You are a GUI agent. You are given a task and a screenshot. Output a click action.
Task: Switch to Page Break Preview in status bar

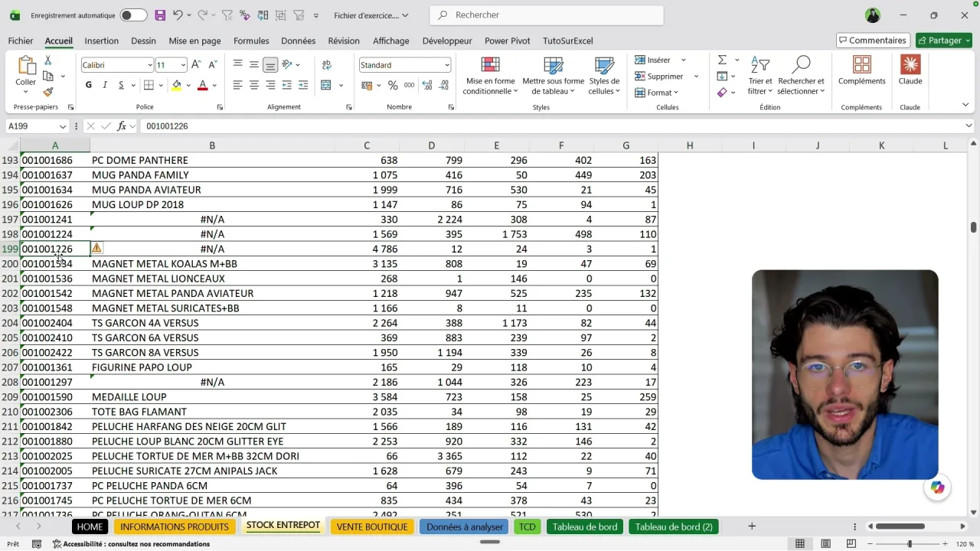(852, 544)
